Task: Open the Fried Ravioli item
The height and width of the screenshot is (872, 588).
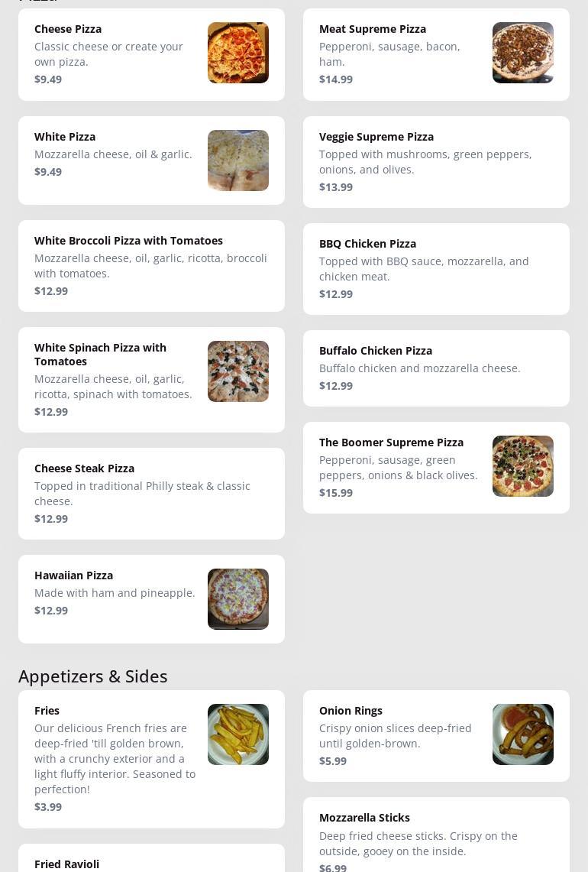Action: [66, 864]
